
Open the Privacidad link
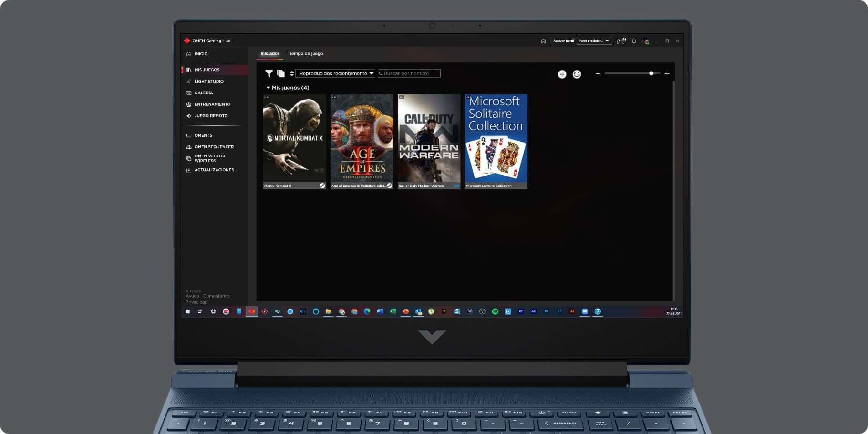tap(196, 302)
